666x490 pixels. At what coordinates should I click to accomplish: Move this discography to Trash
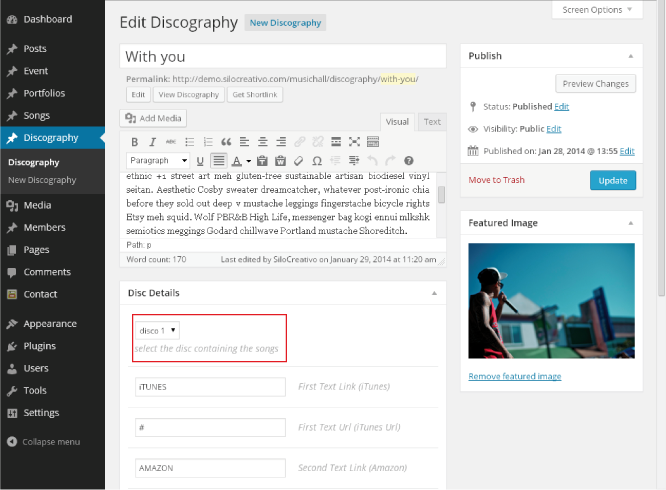(496, 180)
